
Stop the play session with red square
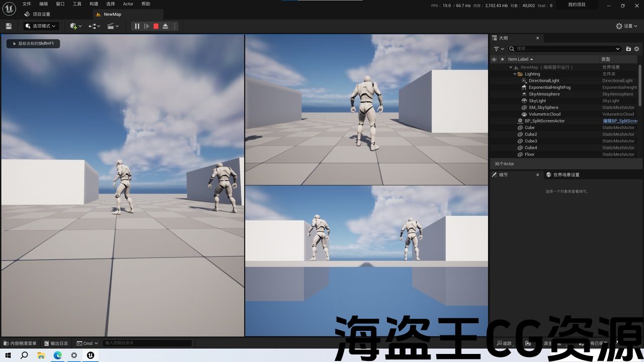156,26
